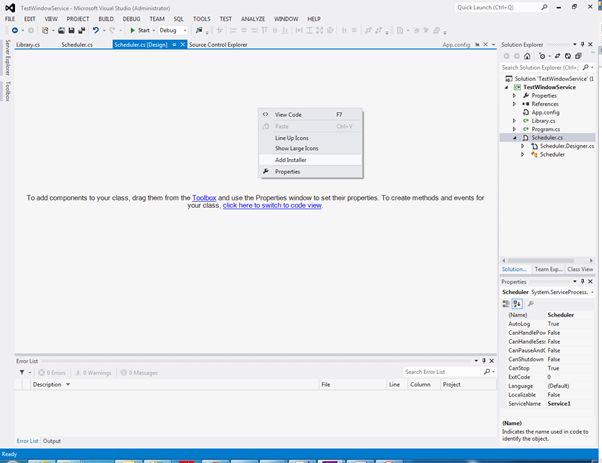Viewport: 602px width, 463px height.
Task: Choose View Code from context menu
Action: 310,114
